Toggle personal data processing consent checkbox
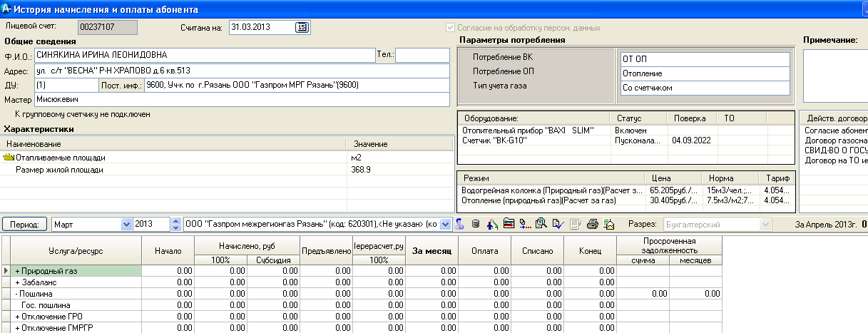Image resolution: width=868 pixels, height=333 pixels. tap(449, 28)
